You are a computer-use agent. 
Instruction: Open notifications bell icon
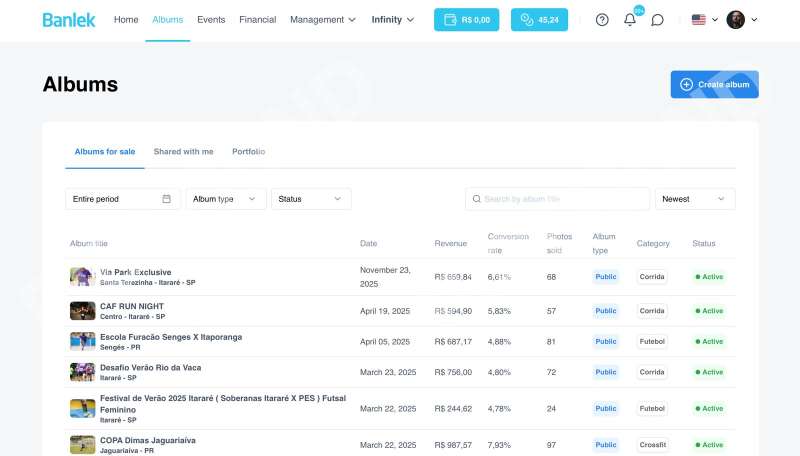630,20
